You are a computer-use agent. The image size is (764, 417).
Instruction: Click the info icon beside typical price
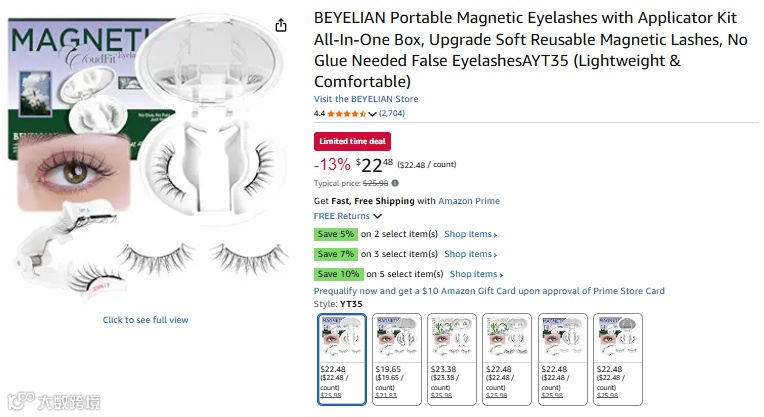click(x=395, y=183)
